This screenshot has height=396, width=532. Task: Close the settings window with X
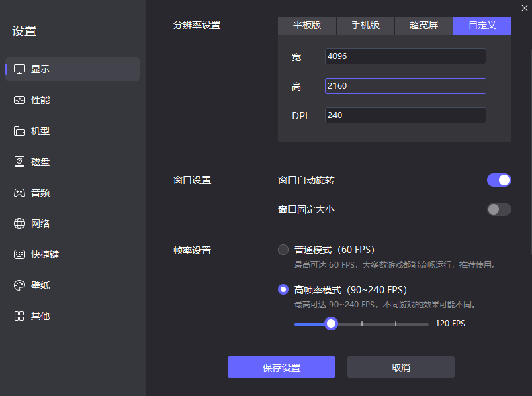coord(524,8)
